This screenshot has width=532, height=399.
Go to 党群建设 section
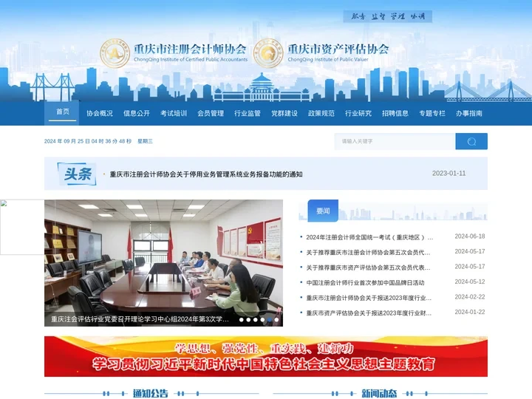(284, 113)
